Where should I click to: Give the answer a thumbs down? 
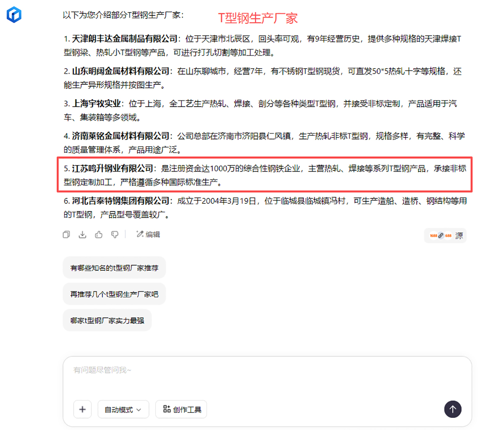click(x=115, y=235)
